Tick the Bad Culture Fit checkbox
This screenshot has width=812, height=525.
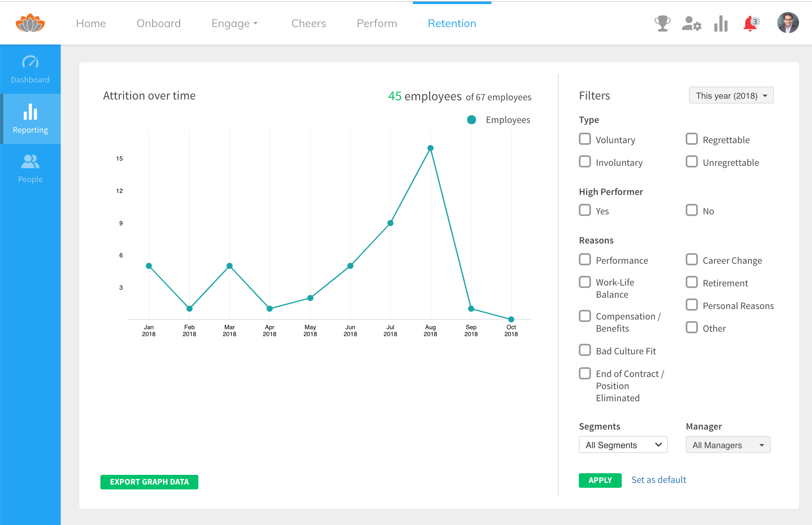[585, 350]
